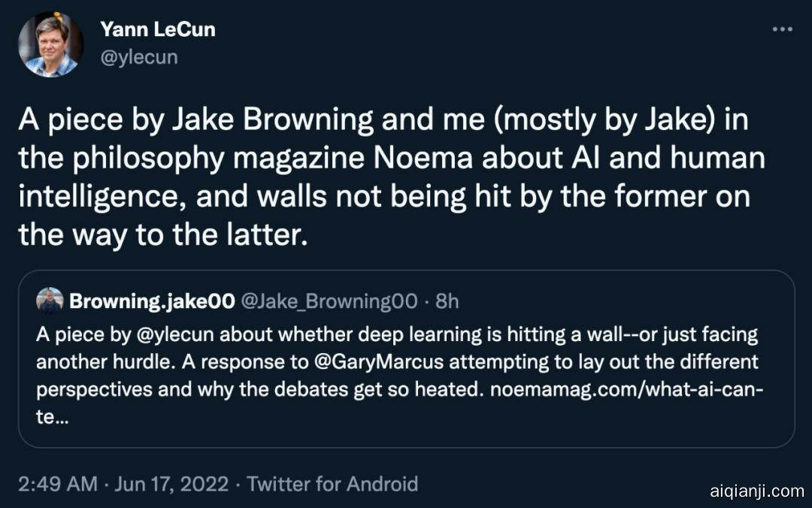Viewport: 812px width, 508px height.
Task: Open the Yann LeCun display name
Action: (x=157, y=30)
